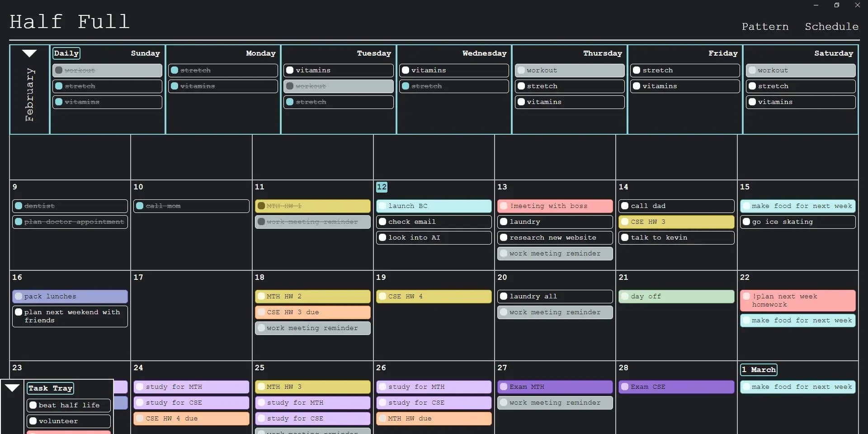Open the Task Tray label button
The width and height of the screenshot is (868, 434).
(x=50, y=388)
